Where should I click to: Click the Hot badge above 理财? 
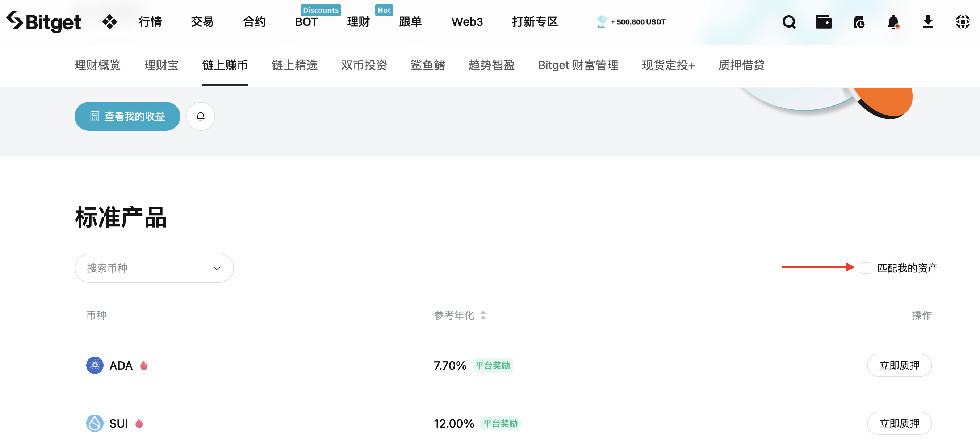pos(384,10)
